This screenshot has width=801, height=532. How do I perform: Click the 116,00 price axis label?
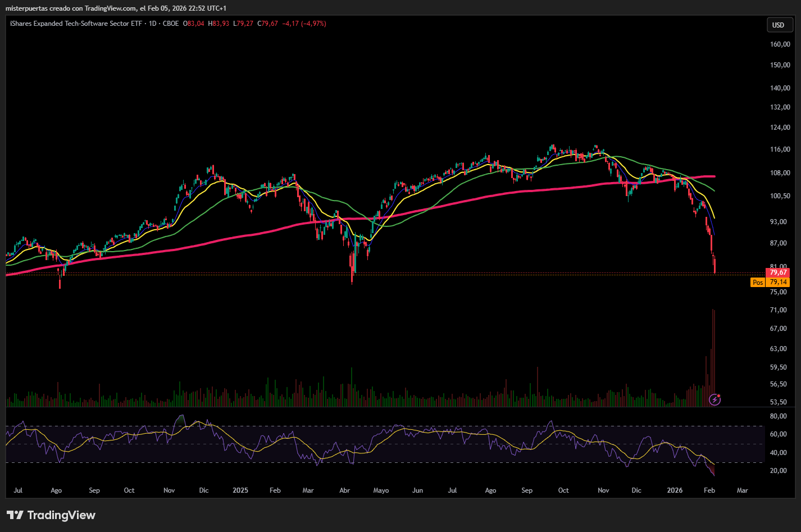(780, 149)
